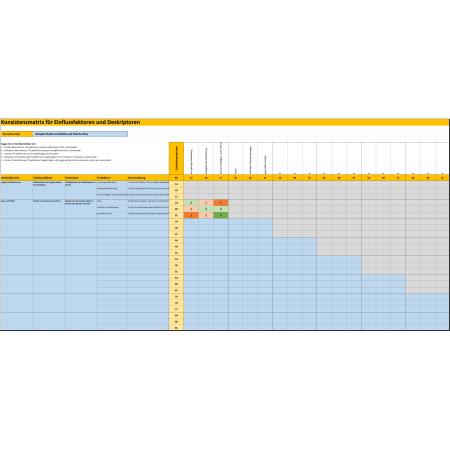Select the Beschreibung column header
The width and height of the screenshot is (450, 450).
click(x=148, y=178)
